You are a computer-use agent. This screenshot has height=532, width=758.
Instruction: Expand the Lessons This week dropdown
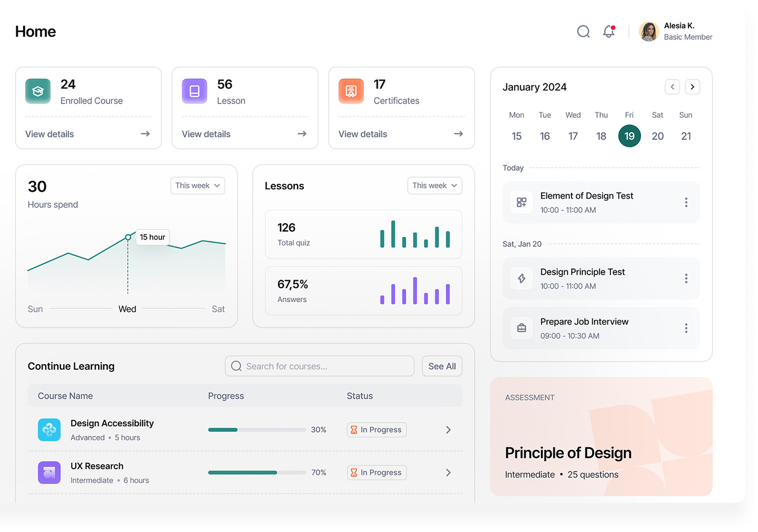435,186
